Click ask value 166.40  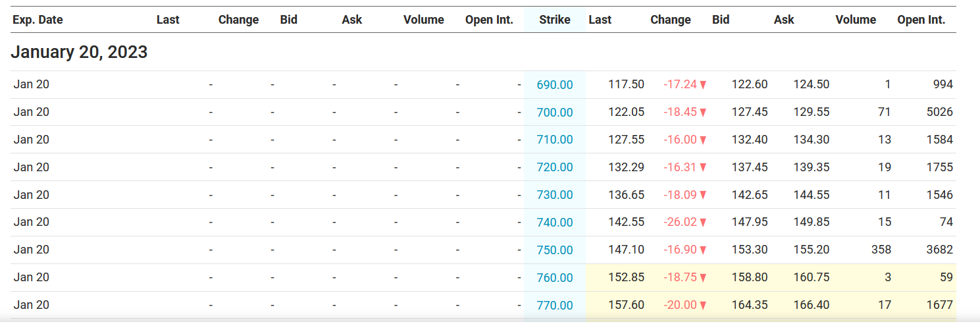coord(812,305)
